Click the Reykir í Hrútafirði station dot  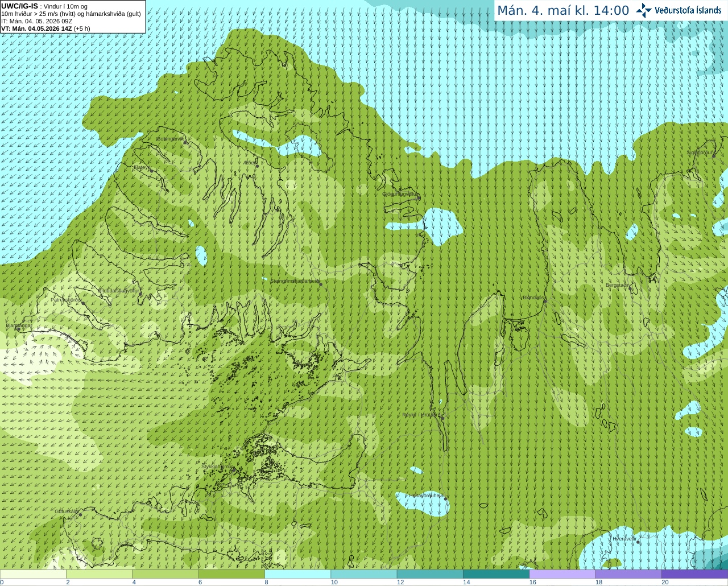[x=442, y=418]
